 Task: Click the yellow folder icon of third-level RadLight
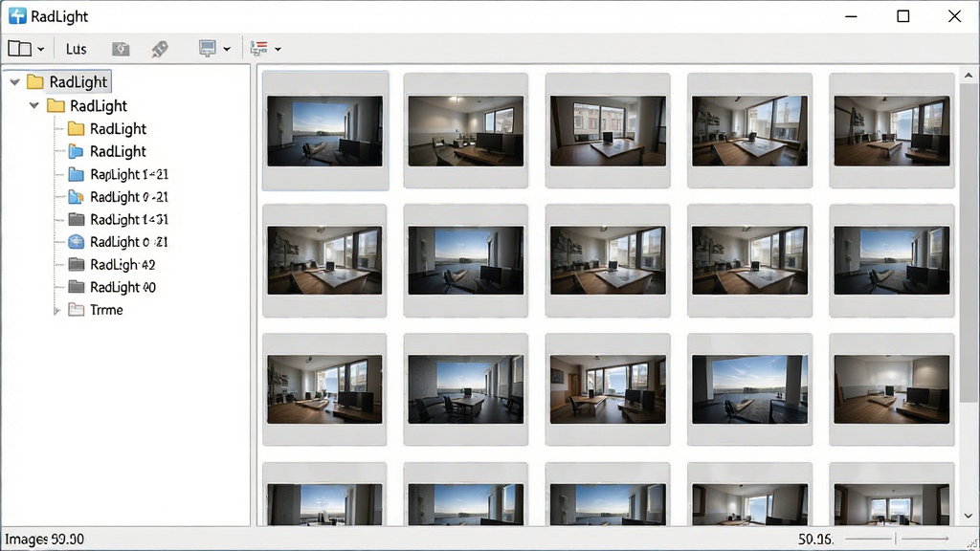click(77, 129)
